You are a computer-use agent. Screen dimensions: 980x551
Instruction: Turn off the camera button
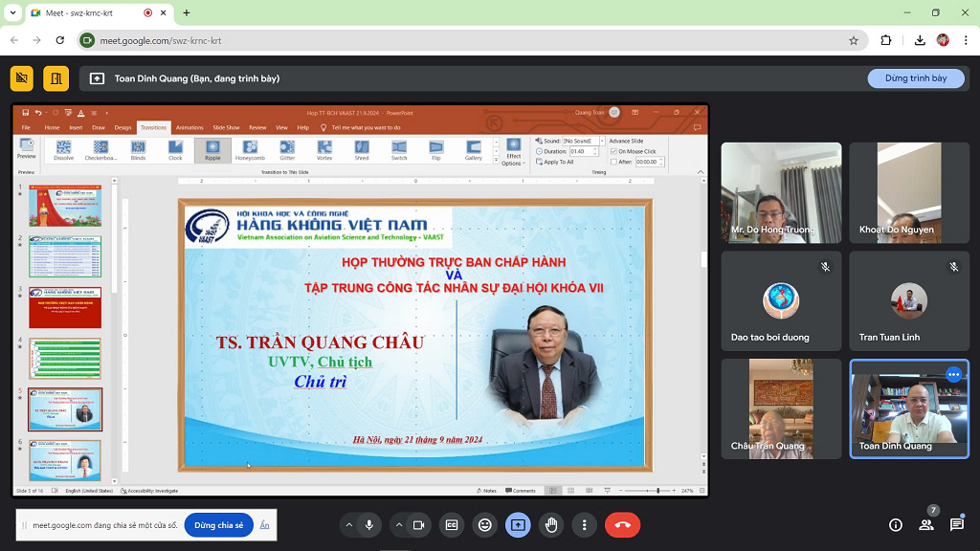[x=418, y=525]
